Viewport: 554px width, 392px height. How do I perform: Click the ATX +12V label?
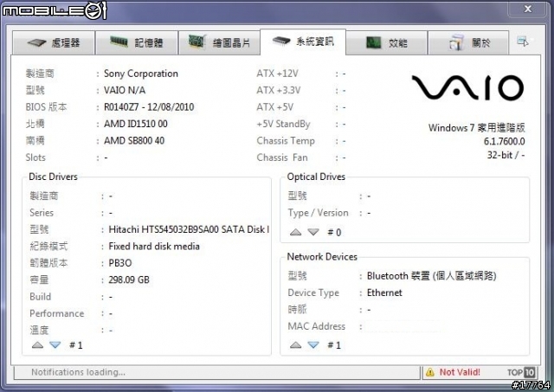click(x=277, y=74)
